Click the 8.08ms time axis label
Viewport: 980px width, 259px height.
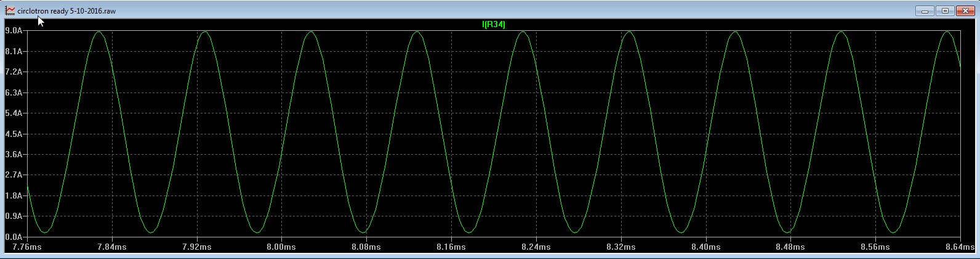[x=366, y=247]
